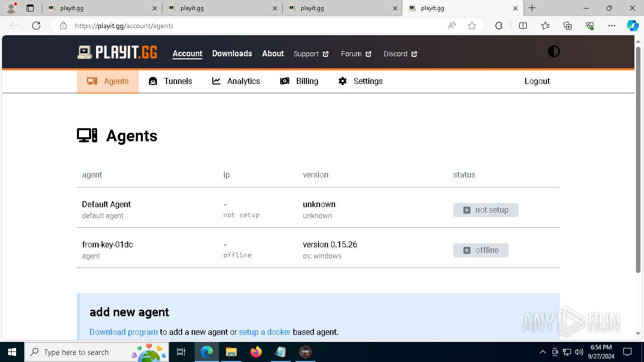The image size is (644, 362).
Task: Click the 'version 0.15.26' text
Action: click(x=330, y=245)
